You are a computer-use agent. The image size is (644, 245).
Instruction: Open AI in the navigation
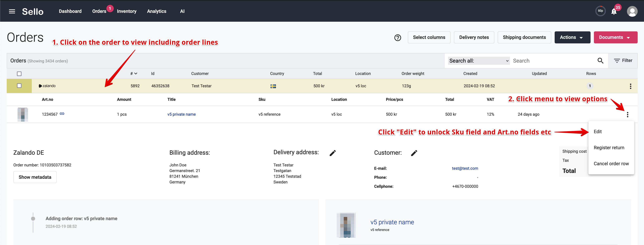click(182, 11)
